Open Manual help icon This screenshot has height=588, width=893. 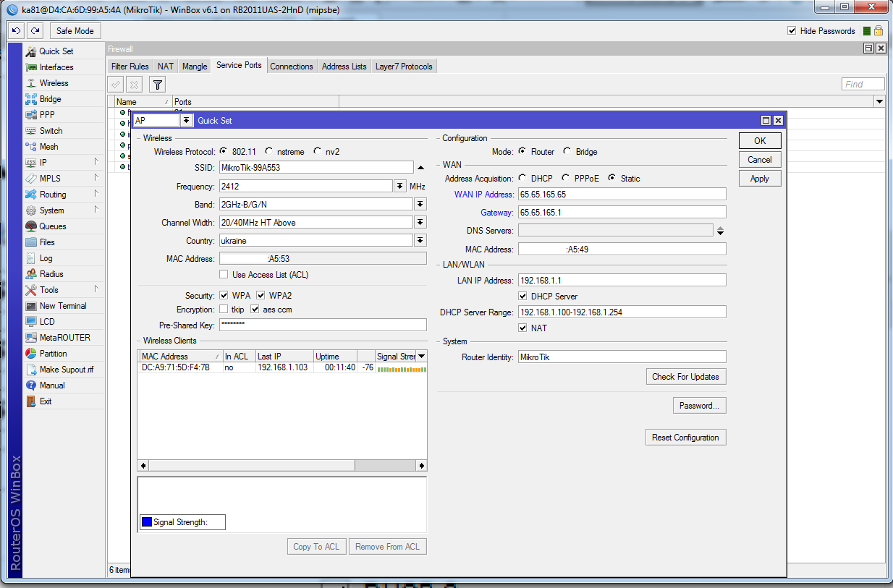point(31,385)
